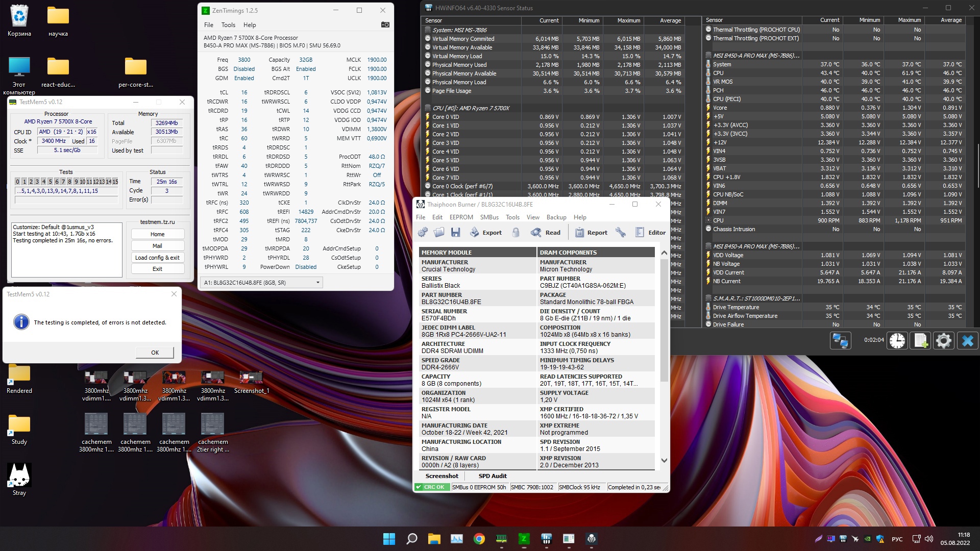Click OK in the TestMem5 dialog

[155, 353]
